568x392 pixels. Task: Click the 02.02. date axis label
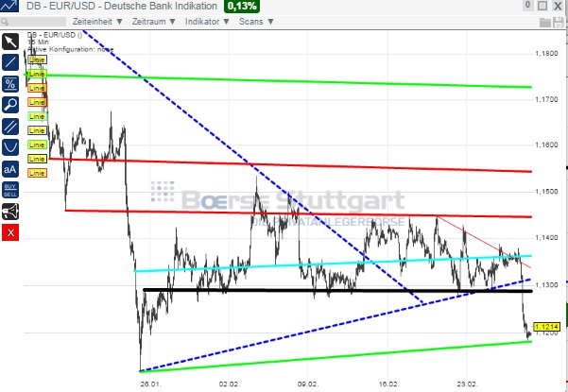point(230,383)
